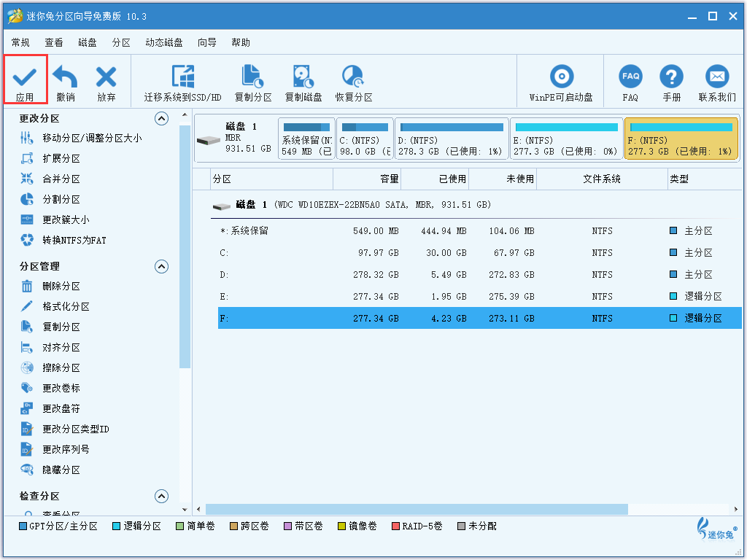Image resolution: width=747 pixels, height=560 pixels.
Task: Select the D: partition row in list
Action: click(x=480, y=275)
